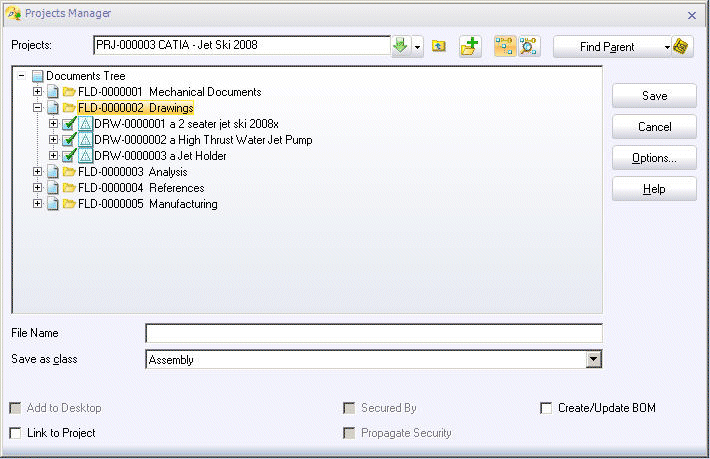Click the new folder icon with green plus
Viewport: 710px width, 459px height.
click(470, 46)
